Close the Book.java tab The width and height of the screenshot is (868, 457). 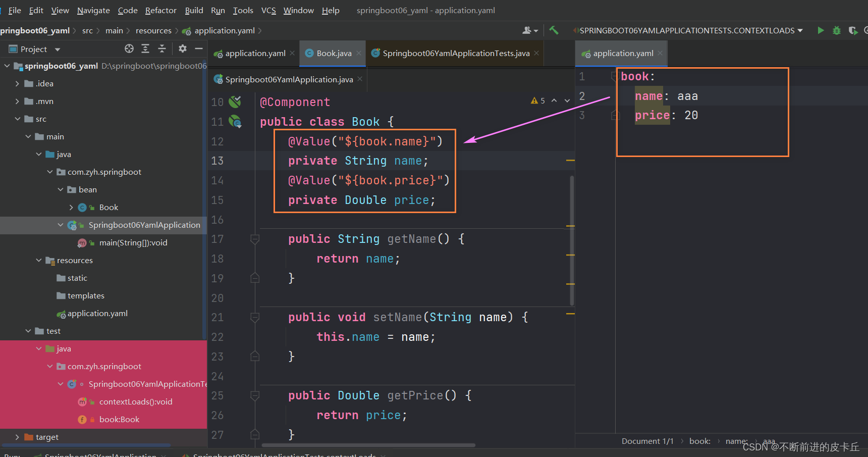pyautogui.click(x=359, y=53)
